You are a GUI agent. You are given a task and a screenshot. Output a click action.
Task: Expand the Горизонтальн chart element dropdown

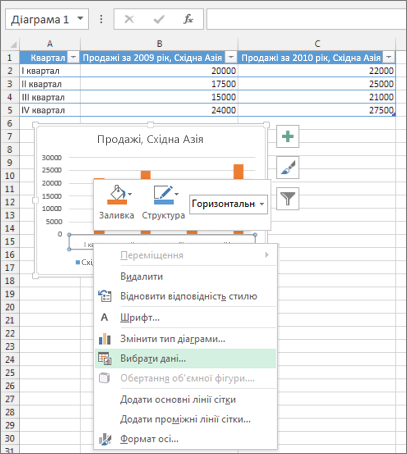[262, 204]
